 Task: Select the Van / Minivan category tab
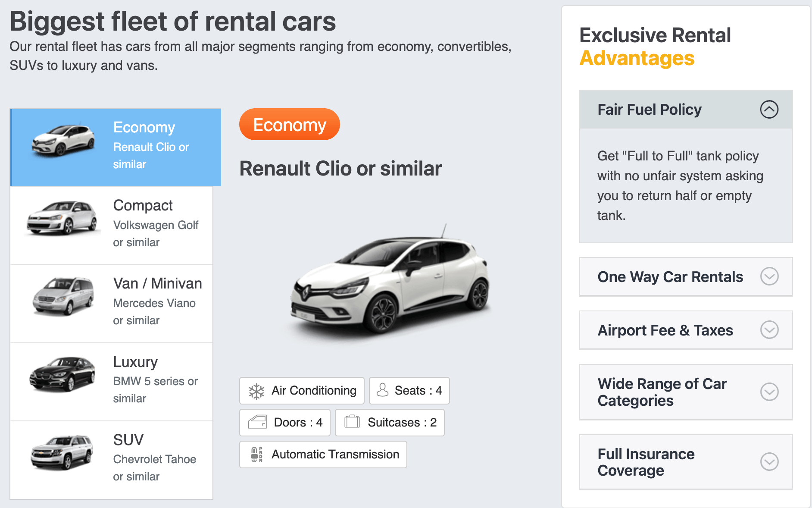tap(112, 304)
